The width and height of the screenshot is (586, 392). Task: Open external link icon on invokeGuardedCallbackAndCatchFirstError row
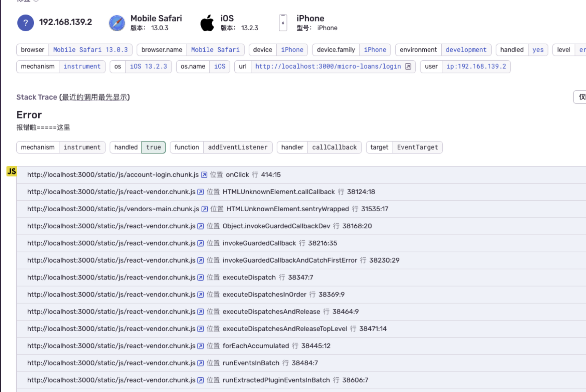point(201,260)
